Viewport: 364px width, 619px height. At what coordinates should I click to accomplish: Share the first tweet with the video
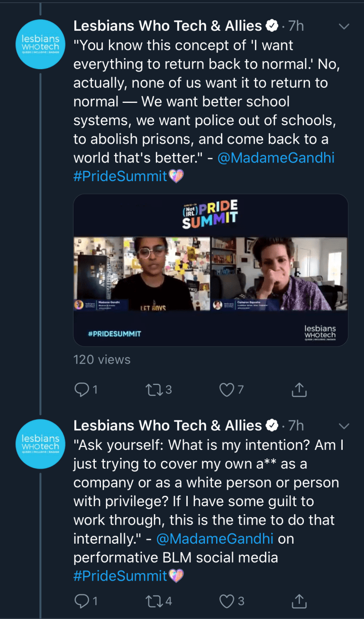coord(300,390)
